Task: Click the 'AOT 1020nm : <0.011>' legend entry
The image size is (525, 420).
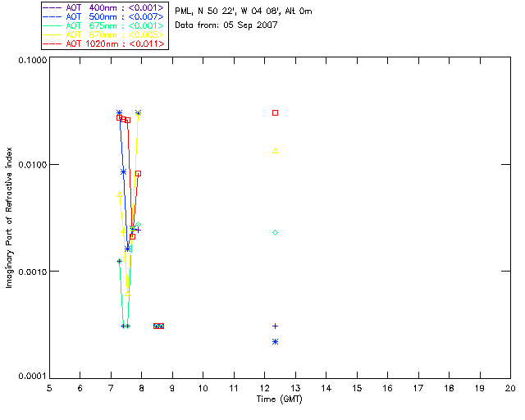Action: tap(103, 43)
